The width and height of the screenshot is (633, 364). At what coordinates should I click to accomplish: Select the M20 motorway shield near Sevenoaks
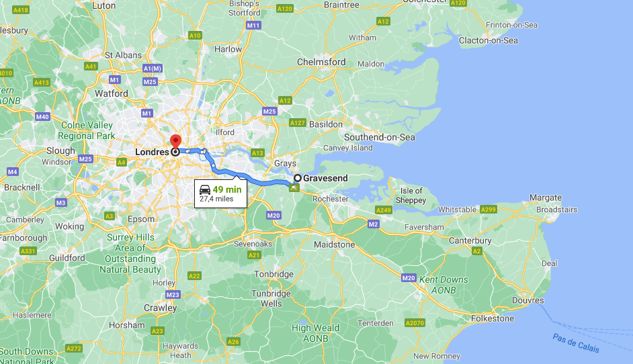click(x=273, y=216)
